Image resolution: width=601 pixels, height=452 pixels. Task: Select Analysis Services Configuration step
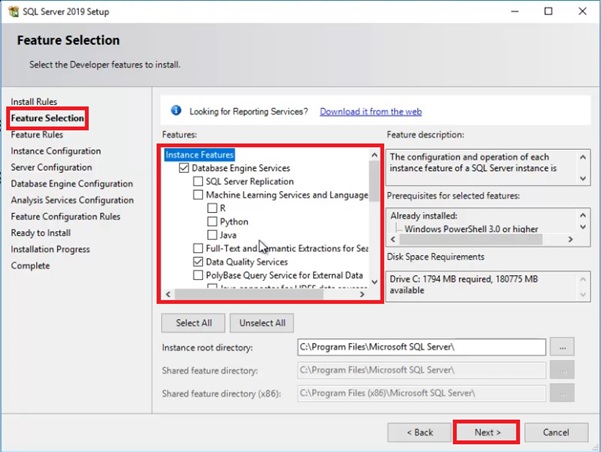pos(72,200)
